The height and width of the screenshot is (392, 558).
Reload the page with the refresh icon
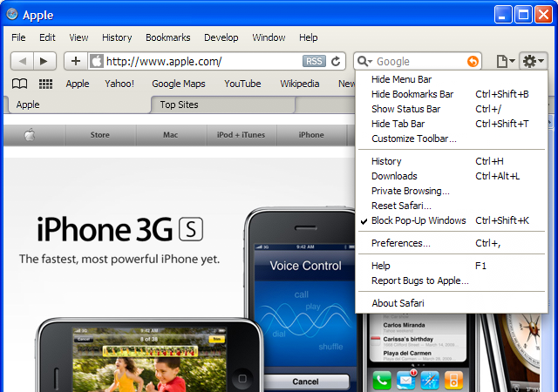(x=336, y=61)
